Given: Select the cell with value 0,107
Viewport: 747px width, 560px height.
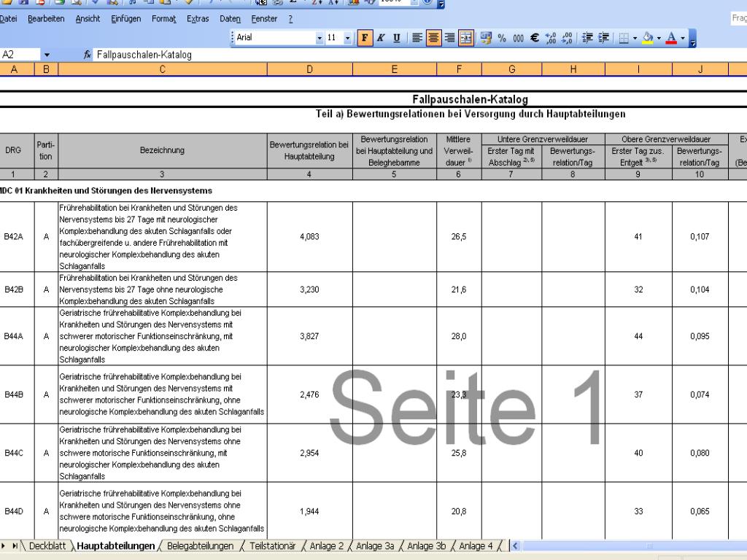Looking at the screenshot, I should point(700,237).
